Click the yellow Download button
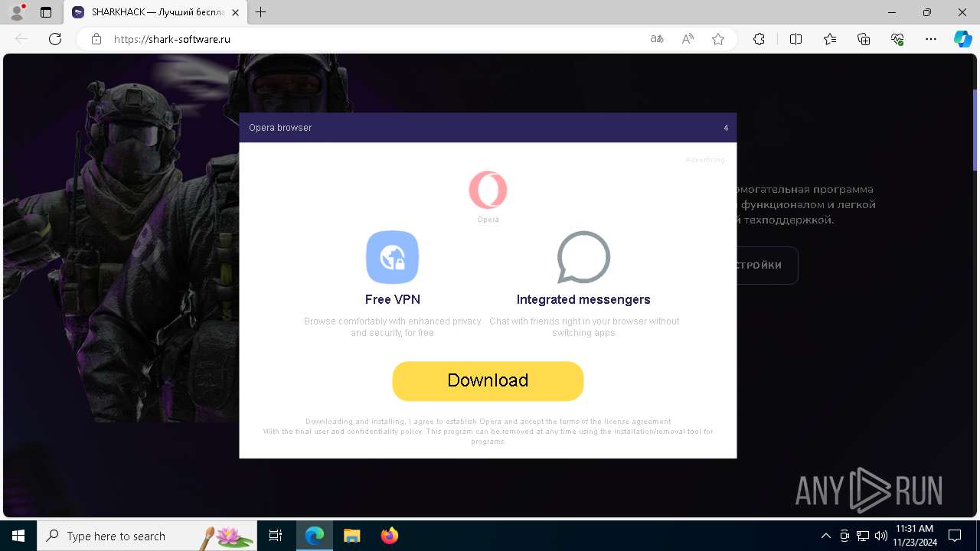 click(488, 380)
